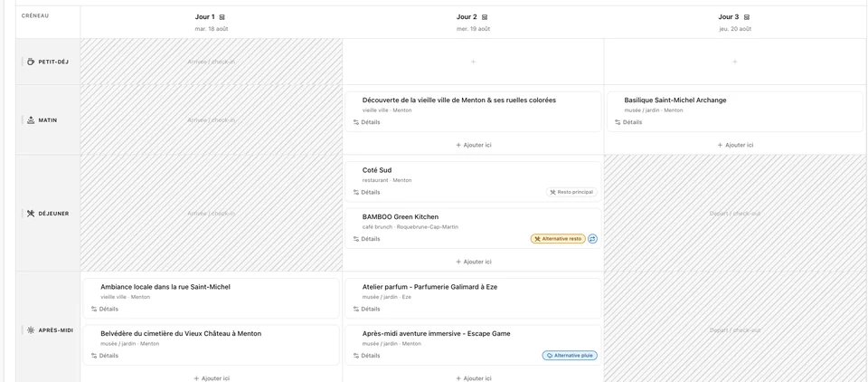Select the Jour 1 column header

coord(212,22)
